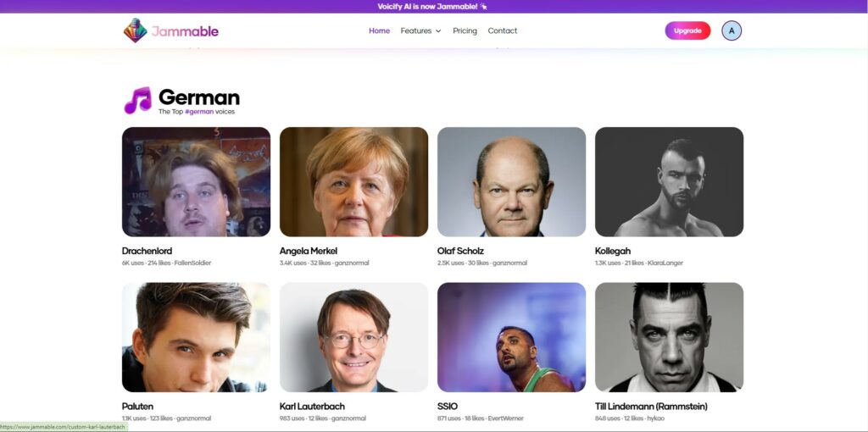Select the 983 uses stats line
Image resolution: width=868 pixels, height=432 pixels.
tap(323, 418)
